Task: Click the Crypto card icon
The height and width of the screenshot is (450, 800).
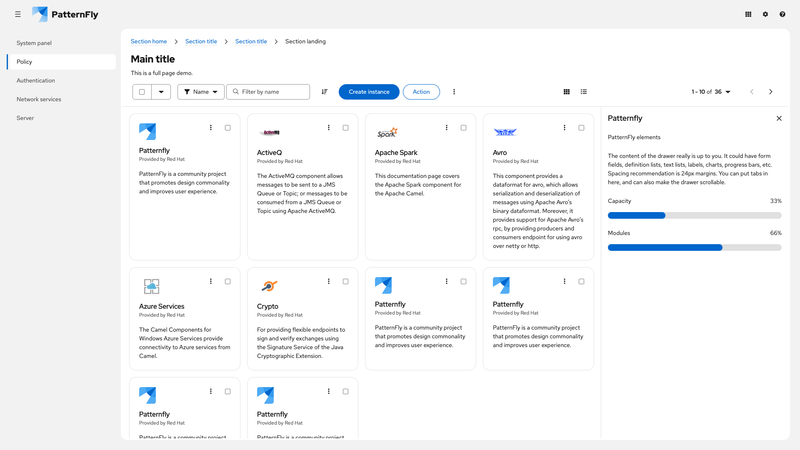Action: (269, 286)
